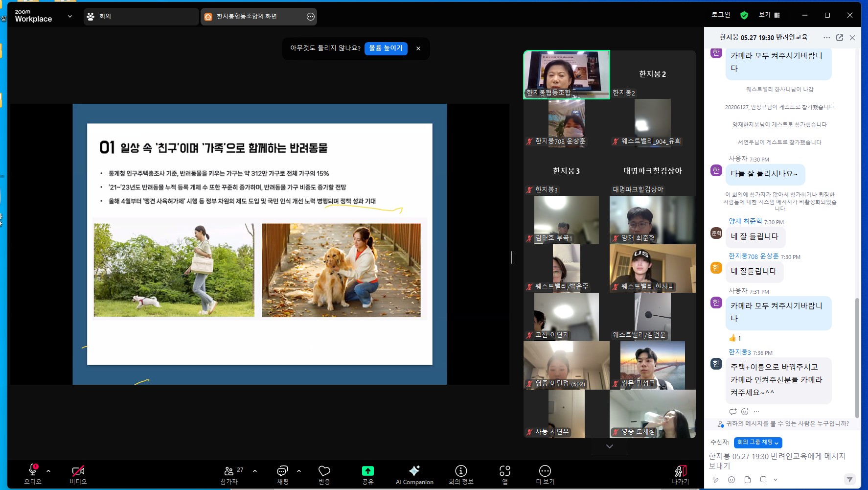Screen dimensions: 868x490
Task: Click the 더 보기 more options icon
Action: click(x=545, y=471)
